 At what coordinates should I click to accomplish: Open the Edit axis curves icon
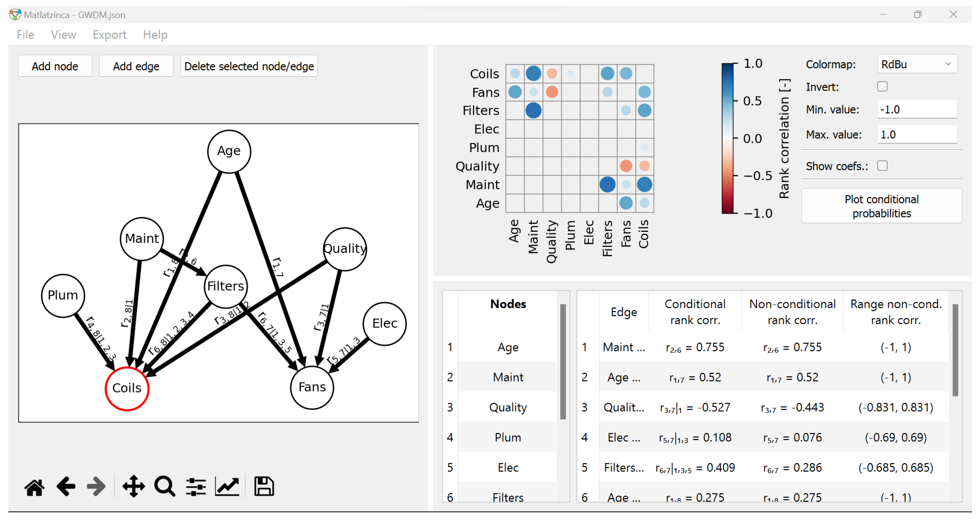click(x=227, y=487)
